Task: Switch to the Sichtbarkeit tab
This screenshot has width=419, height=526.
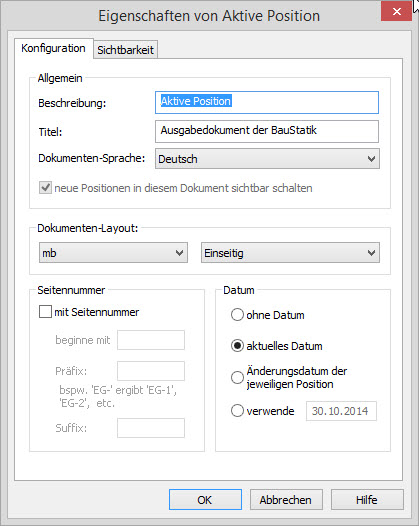Action: coord(125,50)
